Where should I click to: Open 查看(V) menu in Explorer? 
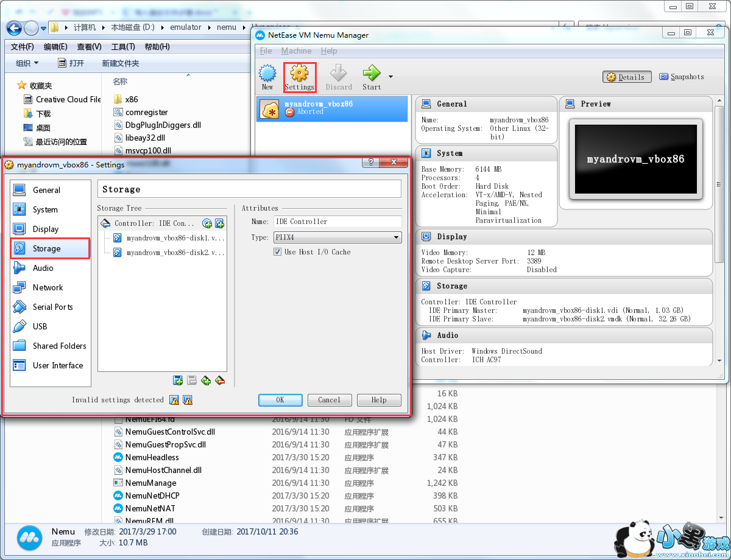(90, 47)
